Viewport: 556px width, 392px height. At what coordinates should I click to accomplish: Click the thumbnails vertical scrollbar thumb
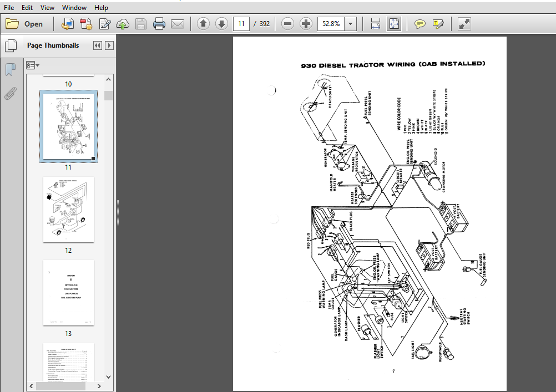pyautogui.click(x=109, y=96)
